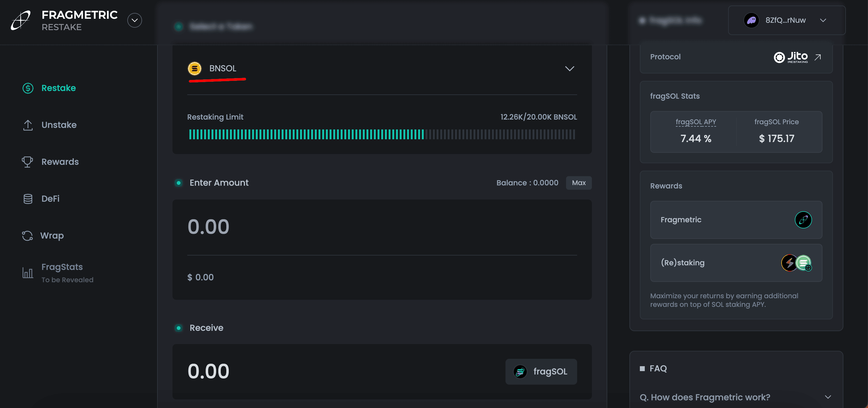Click the Fragmetric reward round icon
Screen dimensions: 868x408
tap(803, 220)
